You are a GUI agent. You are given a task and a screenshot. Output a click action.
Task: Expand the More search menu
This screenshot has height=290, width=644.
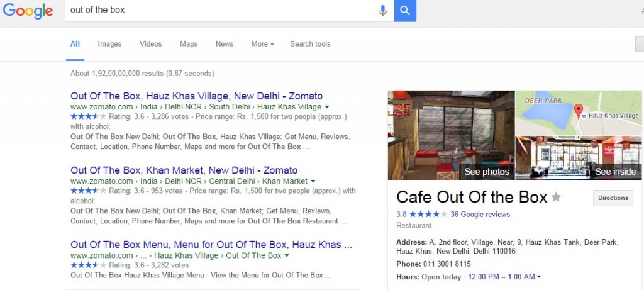(x=263, y=44)
